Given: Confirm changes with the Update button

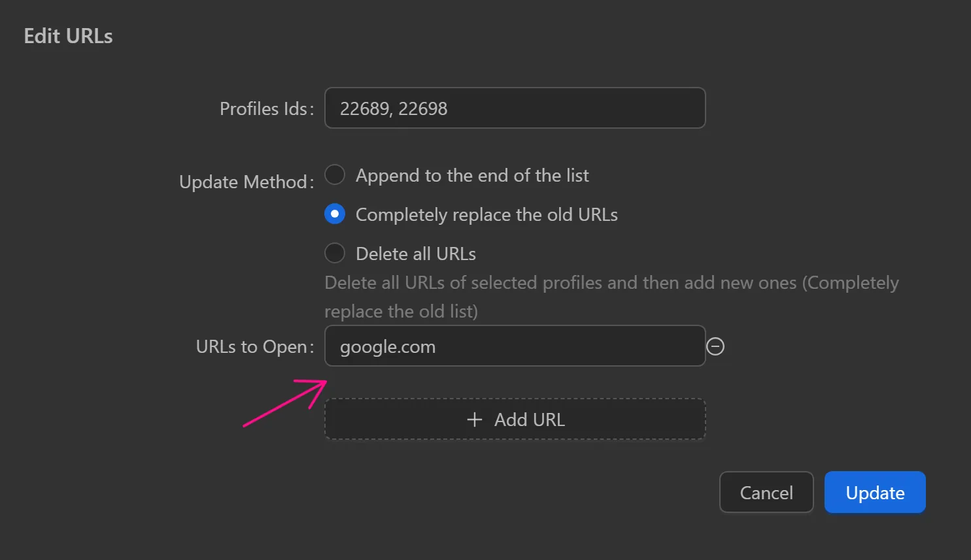Looking at the screenshot, I should pyautogui.click(x=874, y=492).
